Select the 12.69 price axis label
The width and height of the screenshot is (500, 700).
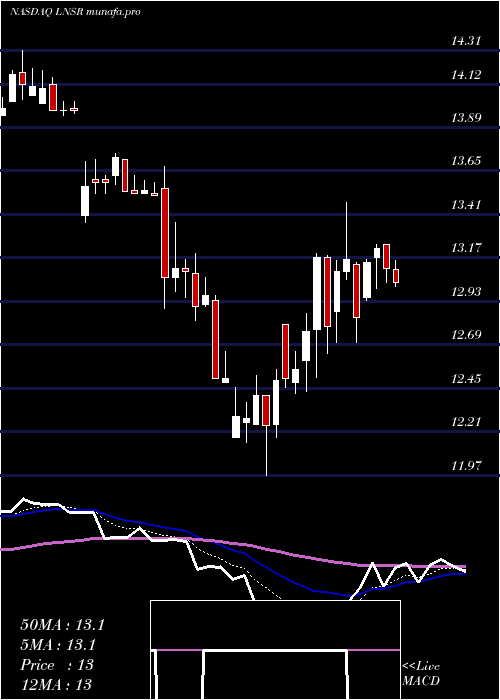pos(466,335)
